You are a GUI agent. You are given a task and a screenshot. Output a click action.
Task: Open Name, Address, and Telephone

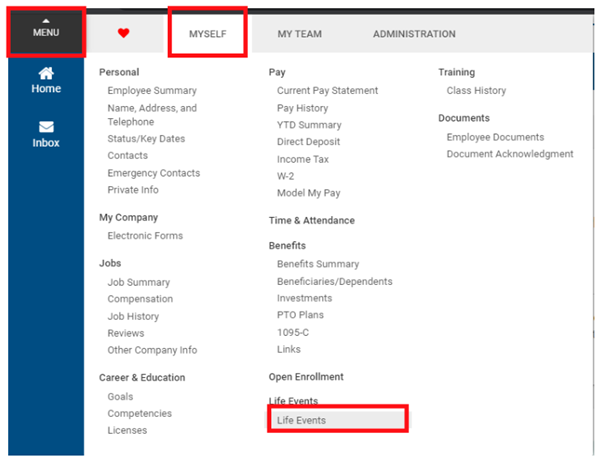[152, 115]
